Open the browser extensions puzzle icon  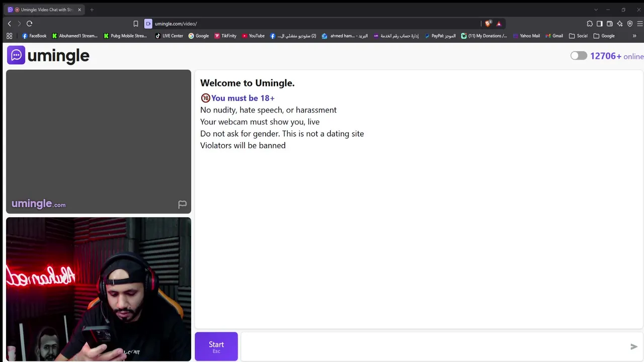click(x=590, y=24)
